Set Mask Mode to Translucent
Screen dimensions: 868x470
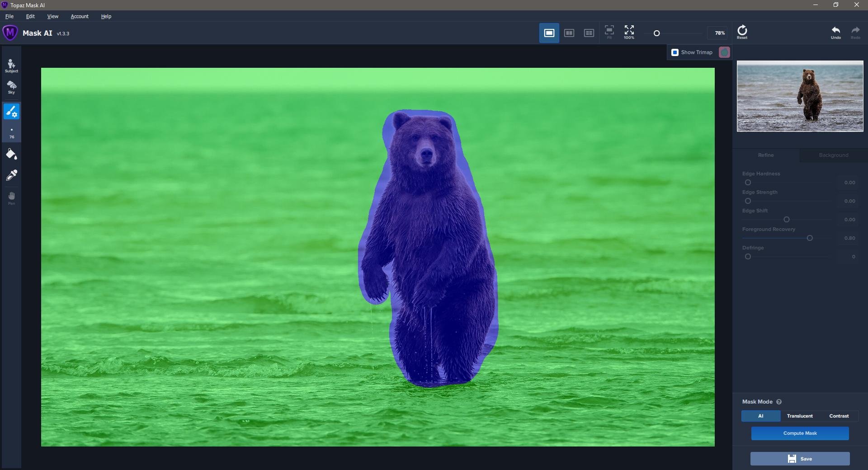coord(799,416)
